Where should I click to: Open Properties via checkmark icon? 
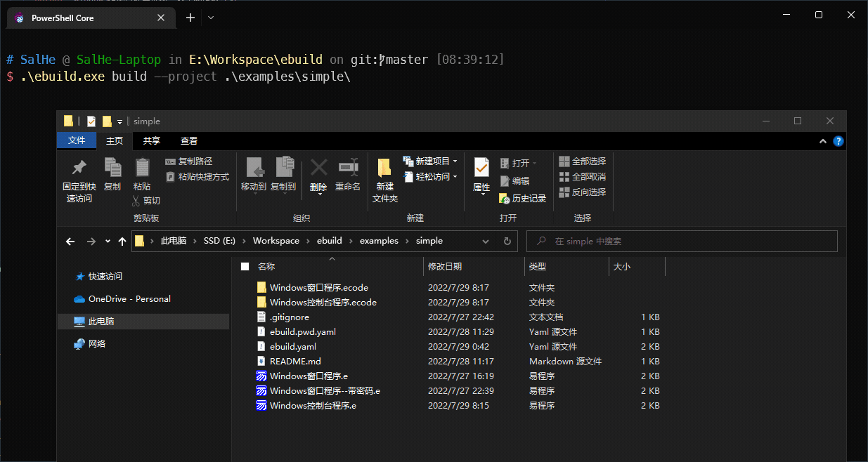coord(481,169)
